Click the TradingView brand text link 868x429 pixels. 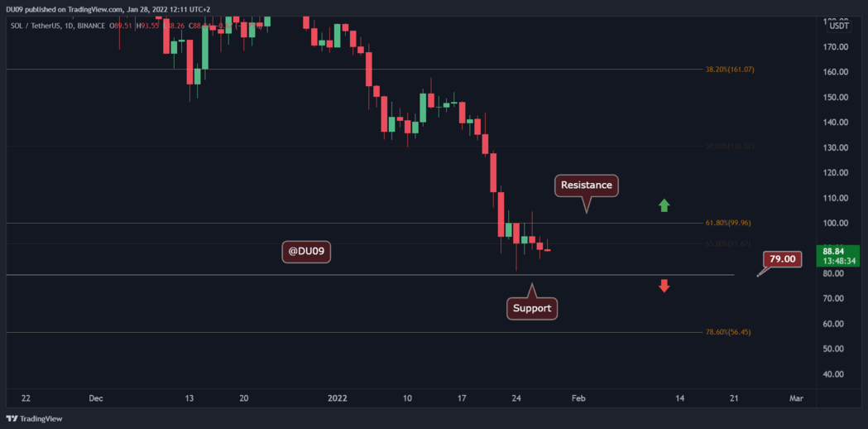[41, 418]
